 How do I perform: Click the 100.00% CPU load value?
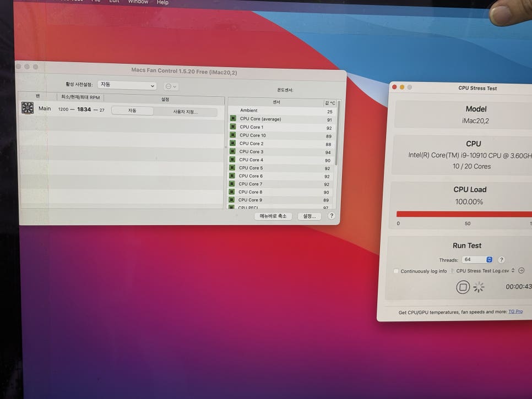point(469,202)
